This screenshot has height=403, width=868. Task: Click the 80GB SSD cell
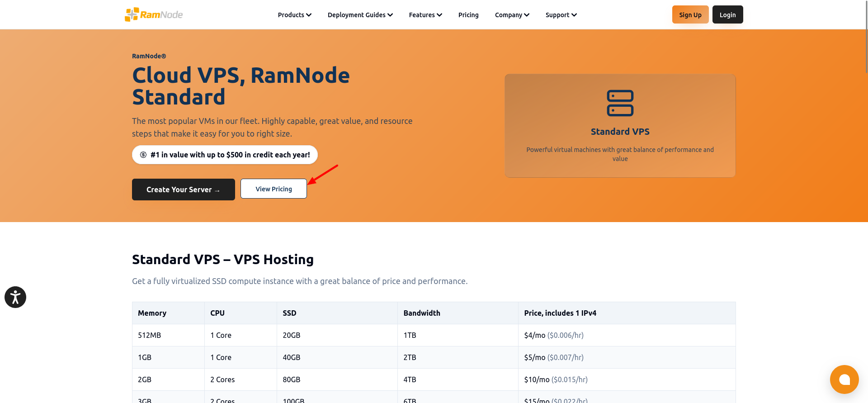[x=337, y=379]
